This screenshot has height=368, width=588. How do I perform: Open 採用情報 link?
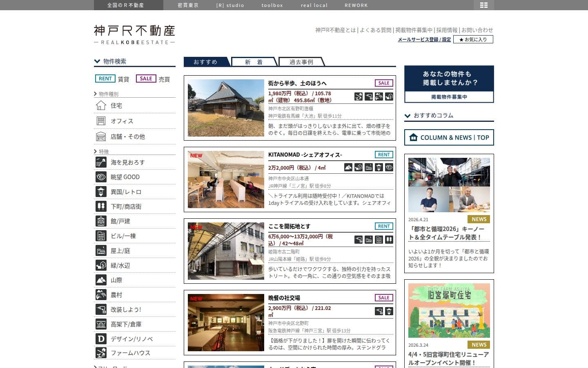pos(447,30)
